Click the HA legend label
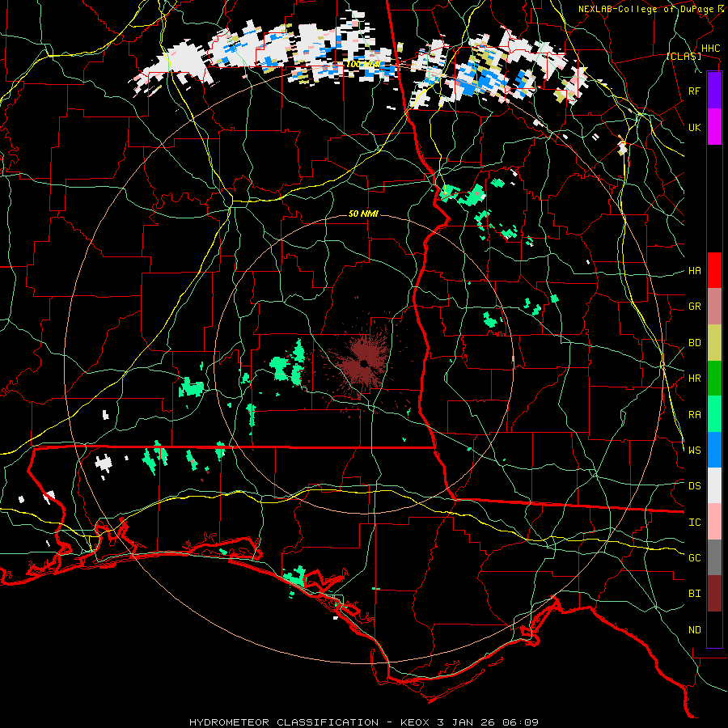Viewport: 728px width, 728px height. pos(694,271)
